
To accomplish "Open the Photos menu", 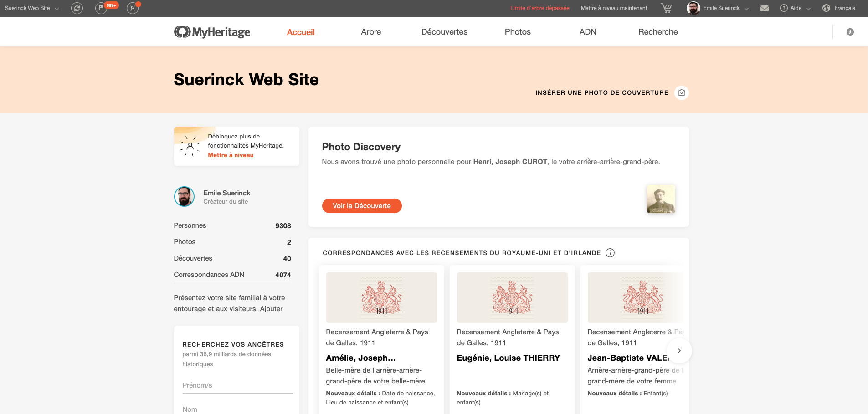I will [518, 32].
